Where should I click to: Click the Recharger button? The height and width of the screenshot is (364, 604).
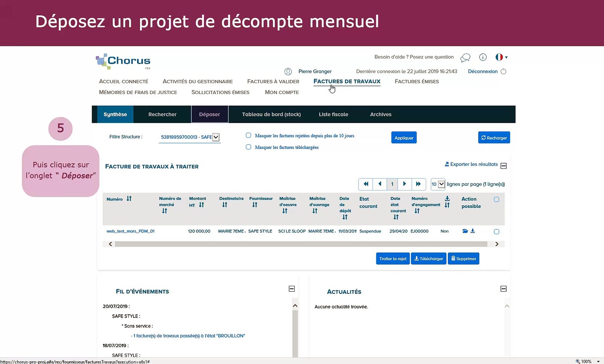tap(494, 138)
